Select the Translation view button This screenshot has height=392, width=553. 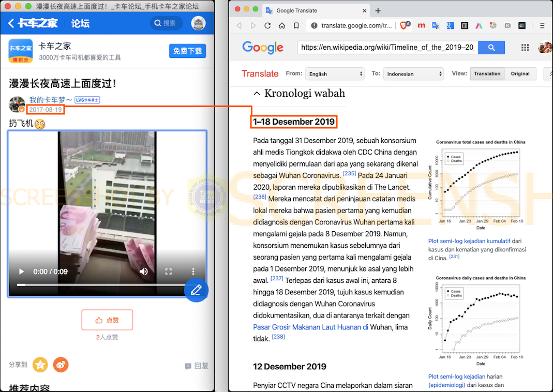click(487, 73)
